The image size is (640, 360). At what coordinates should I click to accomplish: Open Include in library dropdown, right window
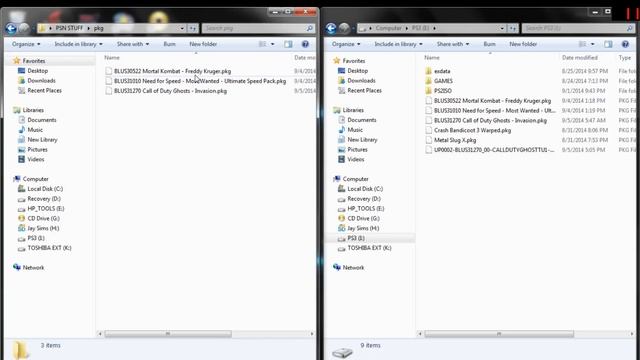(398, 44)
